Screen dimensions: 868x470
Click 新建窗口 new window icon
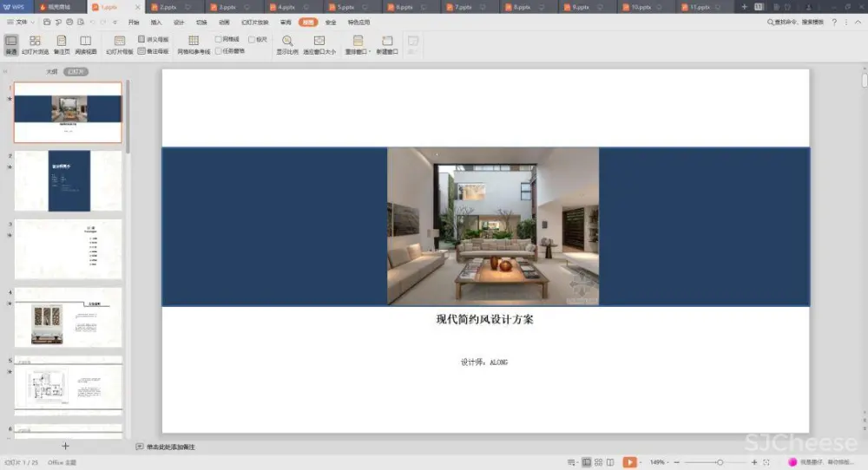point(387,44)
